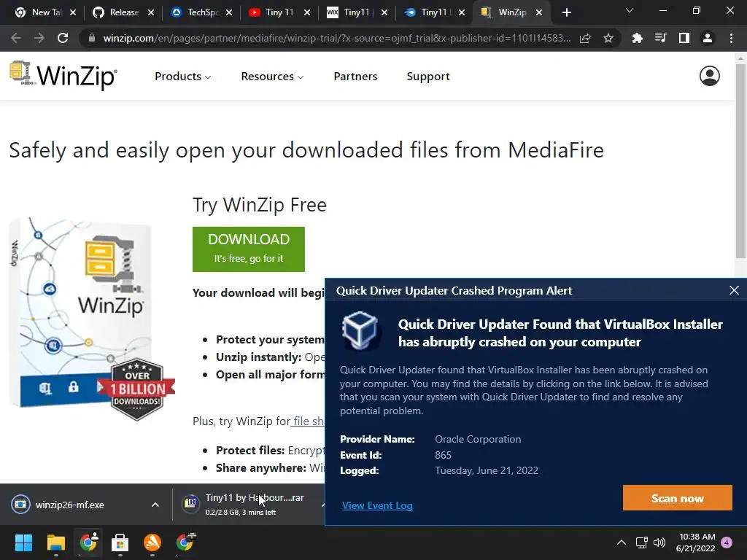Click the orange Scan now button
The height and width of the screenshot is (560, 747).
[x=677, y=497]
